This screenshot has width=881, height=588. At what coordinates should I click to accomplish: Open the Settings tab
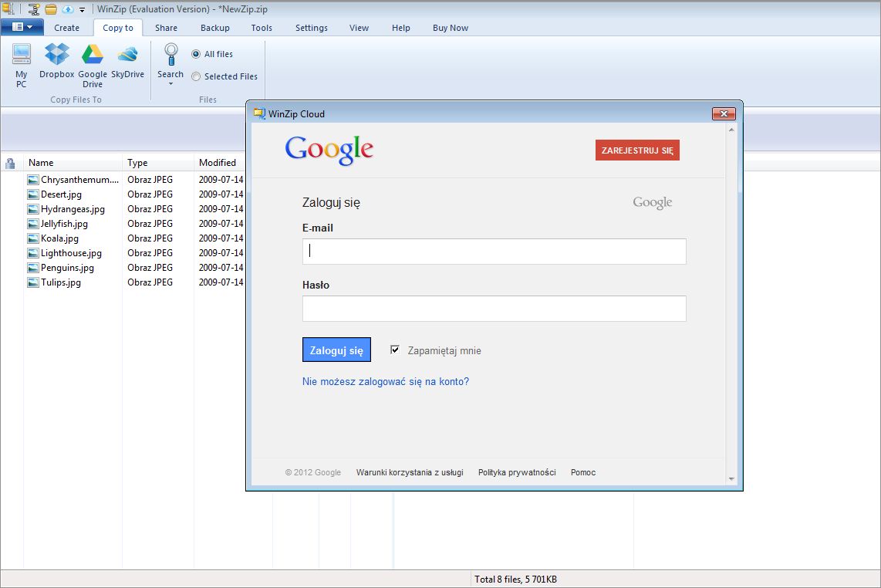point(311,28)
